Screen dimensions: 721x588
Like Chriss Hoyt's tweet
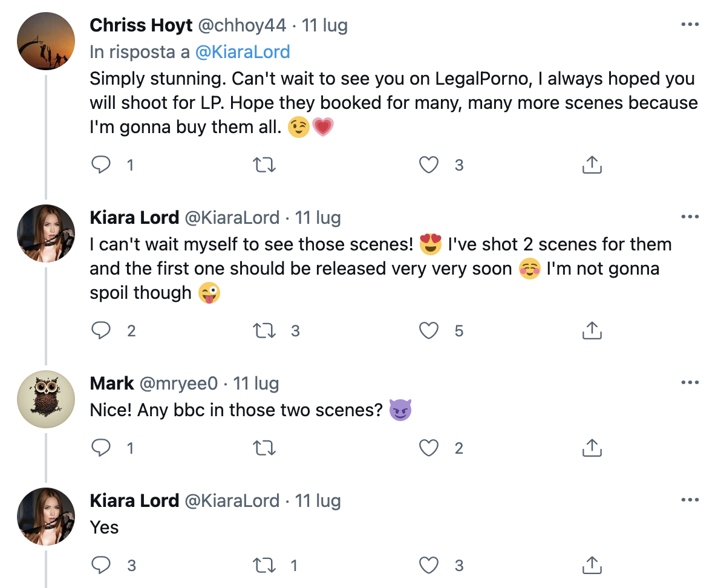pos(429,165)
